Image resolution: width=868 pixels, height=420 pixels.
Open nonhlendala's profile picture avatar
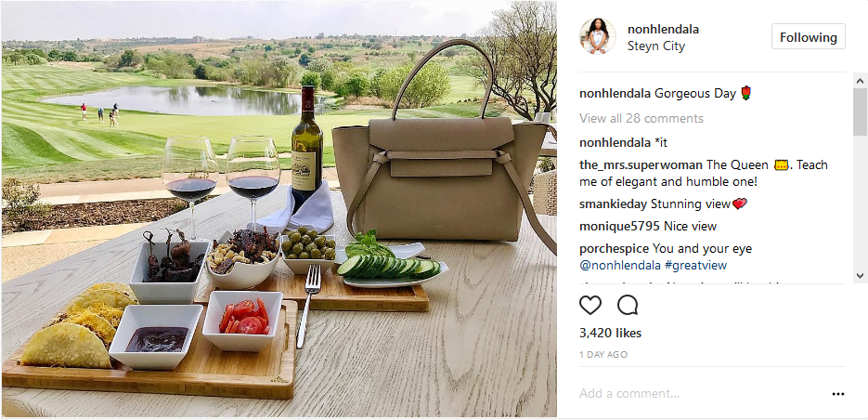(597, 36)
